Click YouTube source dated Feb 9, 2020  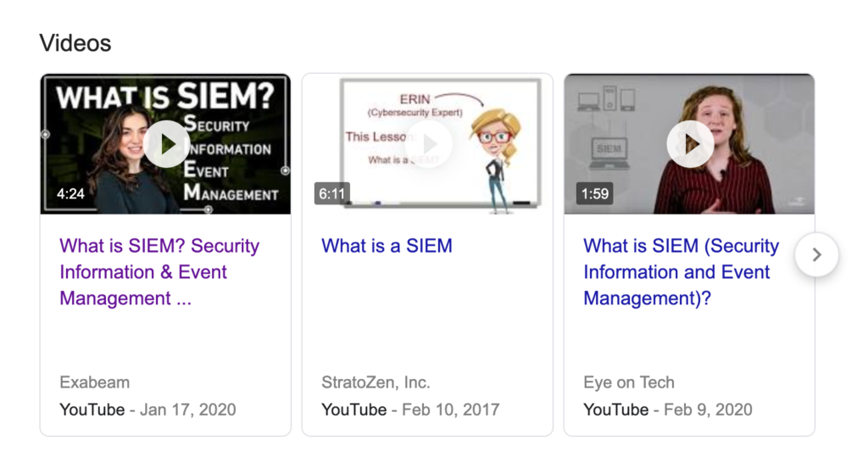click(x=668, y=410)
